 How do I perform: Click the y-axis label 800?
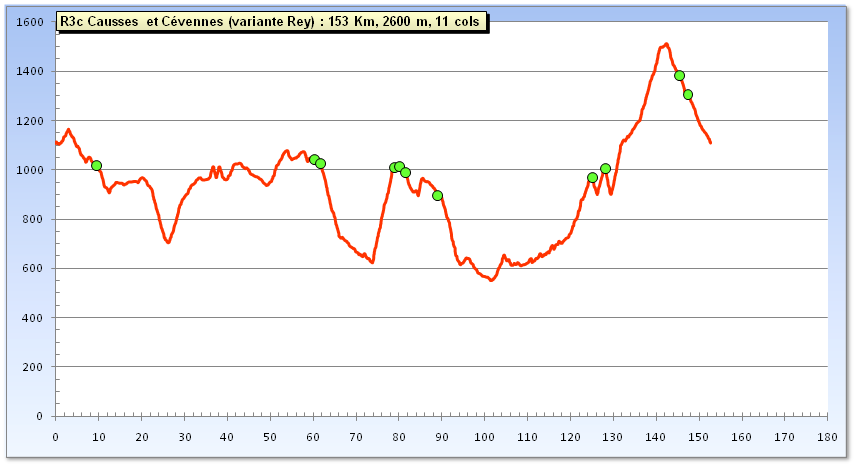tap(32, 219)
